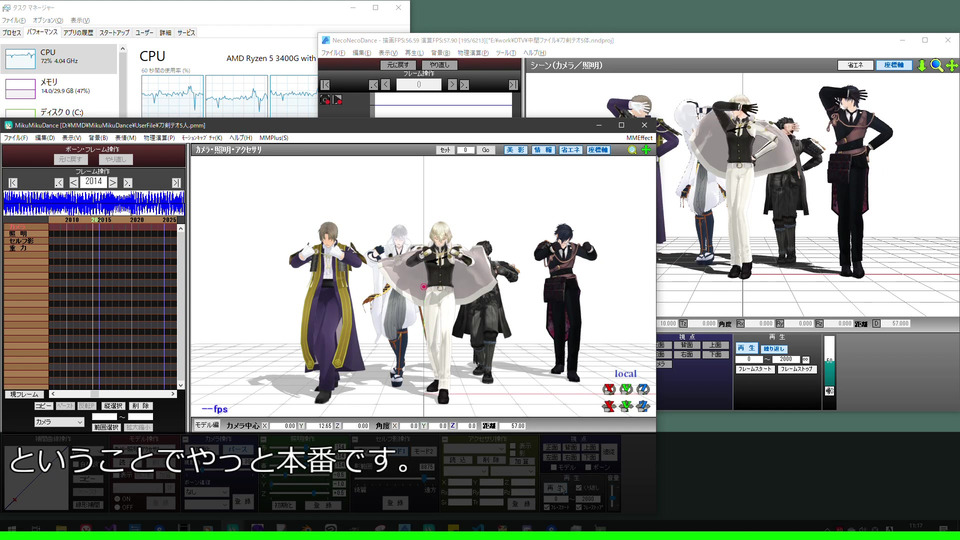Viewport: 960px width, 540px height.
Task: Click フレームストップ button in NecoNecoDance
Action: (797, 369)
